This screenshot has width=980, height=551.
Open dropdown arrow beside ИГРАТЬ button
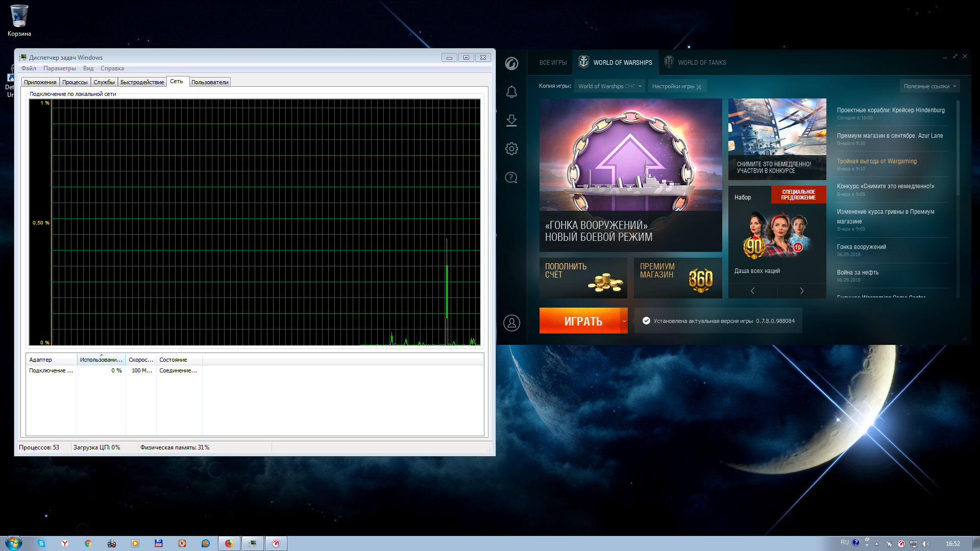pyautogui.click(x=624, y=321)
